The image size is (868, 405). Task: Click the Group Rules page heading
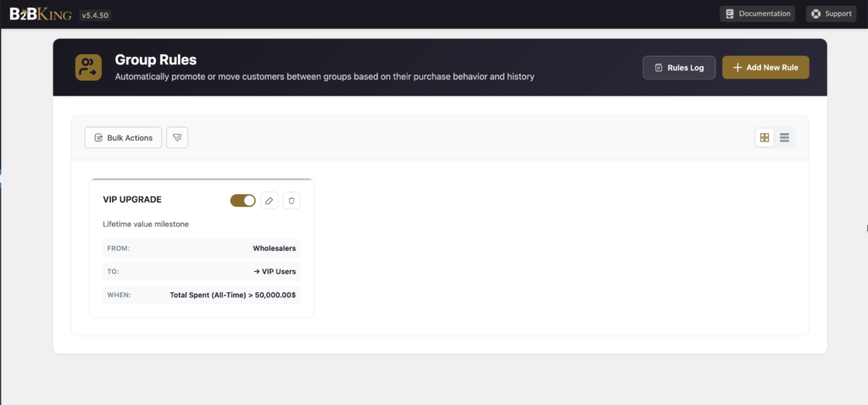pos(156,60)
